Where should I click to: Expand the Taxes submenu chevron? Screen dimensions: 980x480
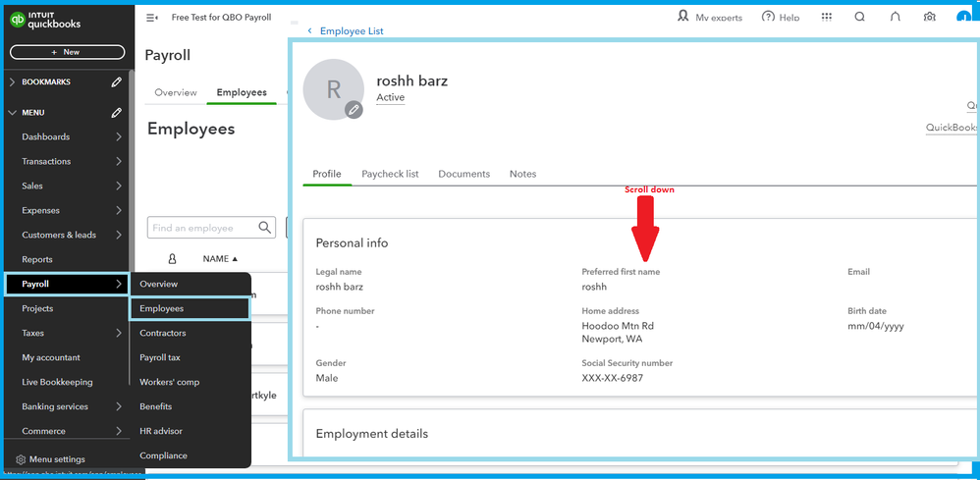click(118, 333)
